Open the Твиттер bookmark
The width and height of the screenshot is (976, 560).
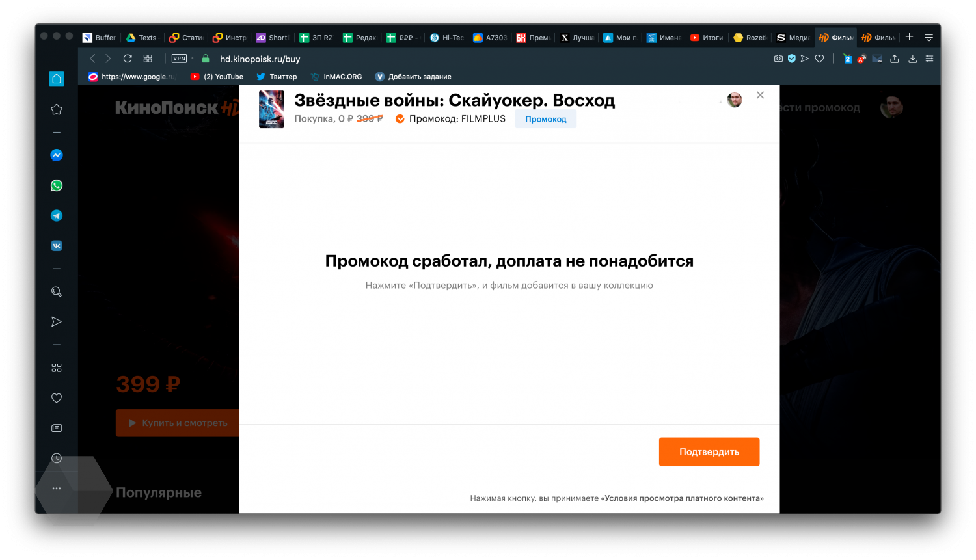coord(277,77)
